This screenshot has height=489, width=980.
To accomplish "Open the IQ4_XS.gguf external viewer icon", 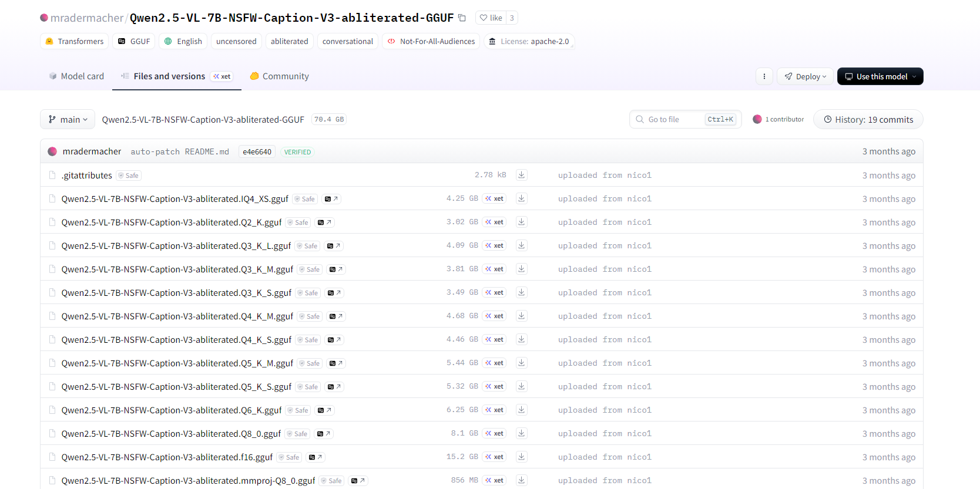I will point(331,199).
